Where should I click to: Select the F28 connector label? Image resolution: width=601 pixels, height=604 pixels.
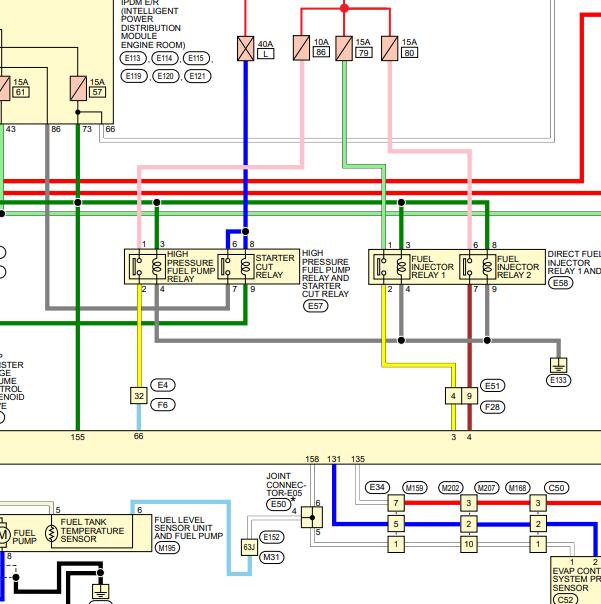(492, 407)
